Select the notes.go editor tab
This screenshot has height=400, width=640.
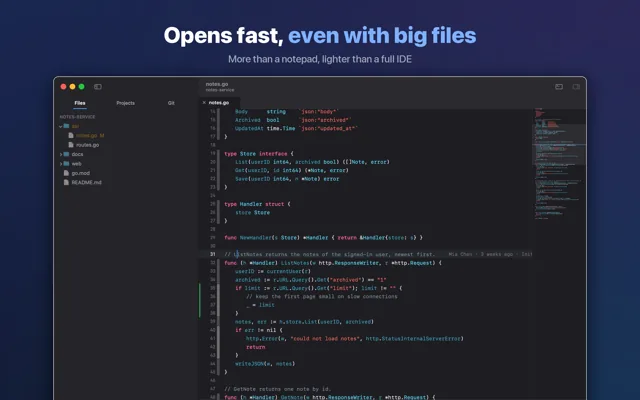(219, 103)
